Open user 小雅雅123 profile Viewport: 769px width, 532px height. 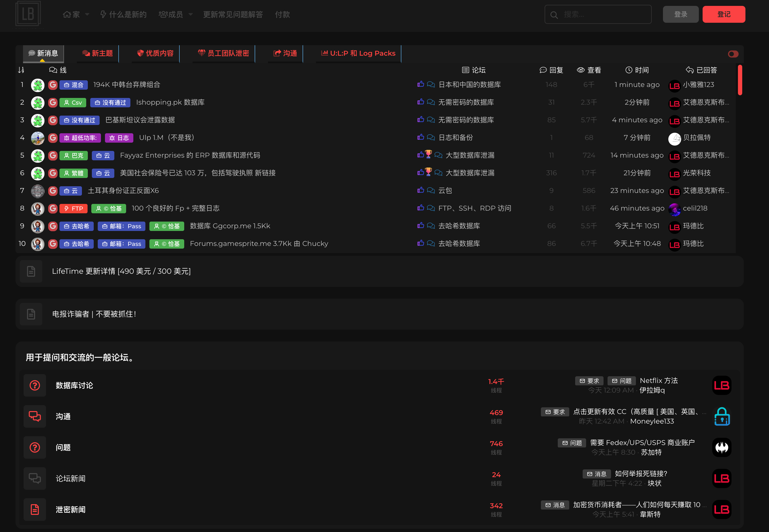point(698,85)
